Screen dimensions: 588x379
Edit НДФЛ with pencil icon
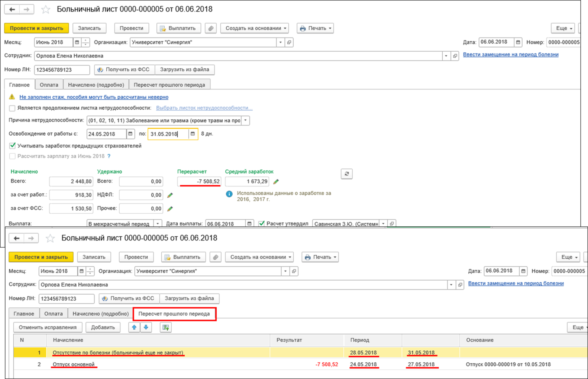point(170,195)
